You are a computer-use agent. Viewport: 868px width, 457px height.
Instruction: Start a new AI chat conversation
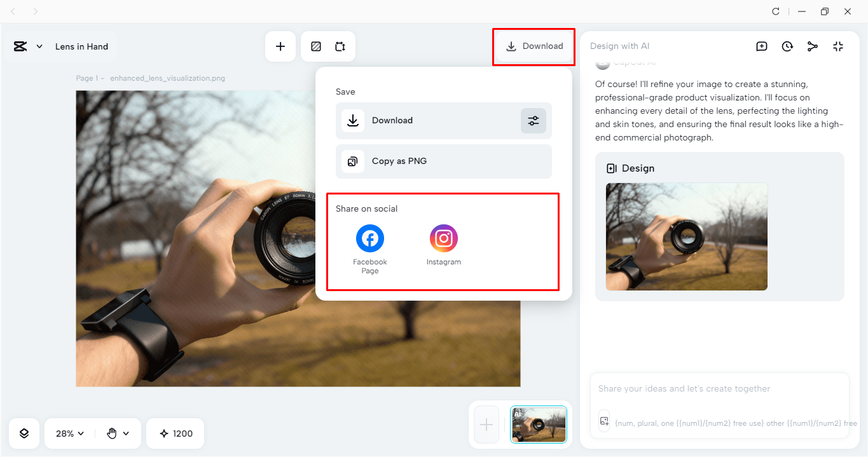tap(761, 46)
